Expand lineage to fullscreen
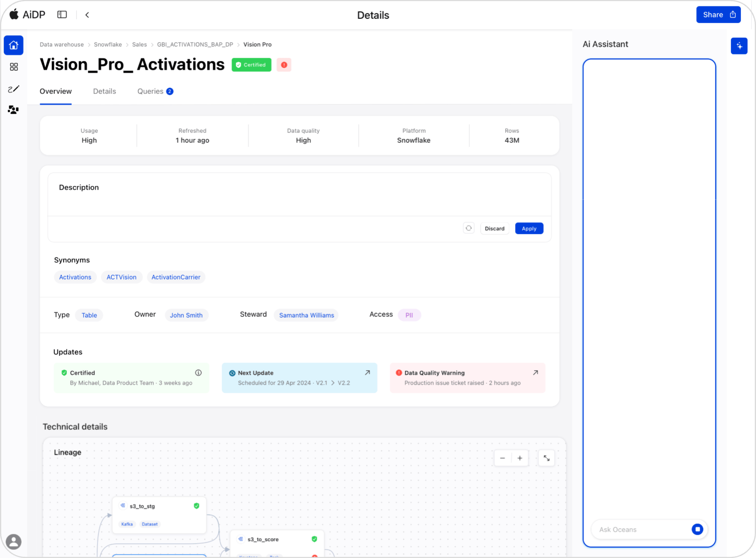Viewport: 756px width, 558px height. point(546,458)
